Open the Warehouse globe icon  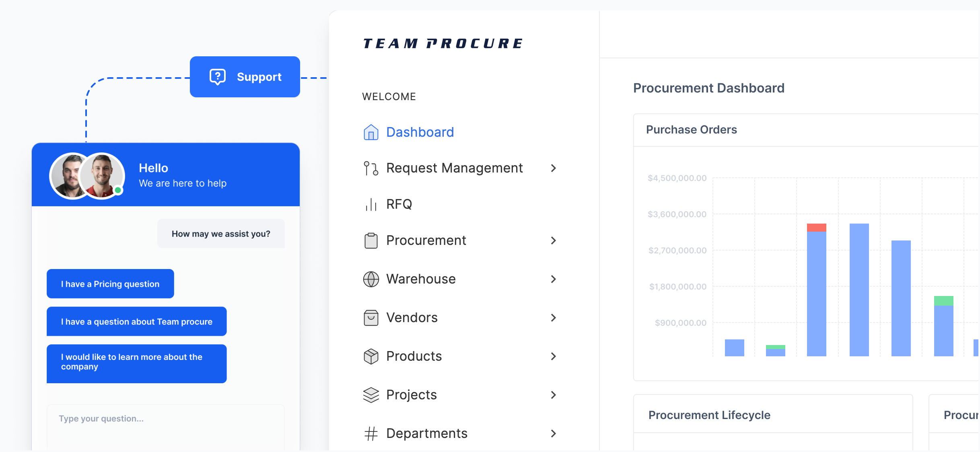pyautogui.click(x=371, y=279)
